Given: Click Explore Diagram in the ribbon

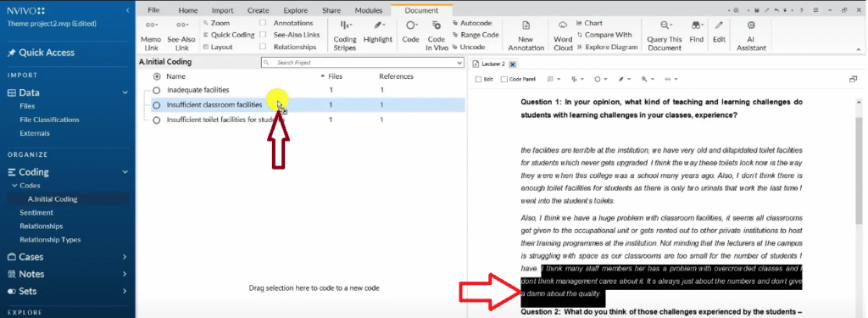Looking at the screenshot, I should click(607, 47).
